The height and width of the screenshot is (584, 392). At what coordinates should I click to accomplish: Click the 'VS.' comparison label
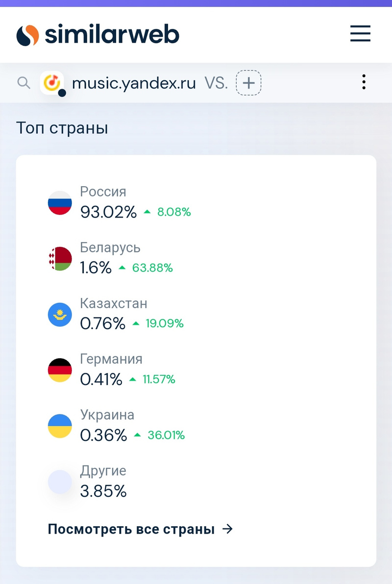click(x=216, y=83)
